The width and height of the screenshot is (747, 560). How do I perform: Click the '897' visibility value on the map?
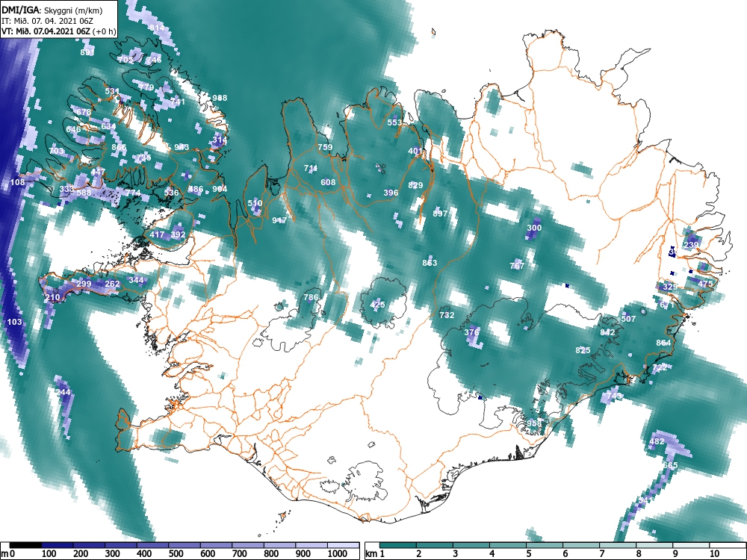[x=440, y=214]
